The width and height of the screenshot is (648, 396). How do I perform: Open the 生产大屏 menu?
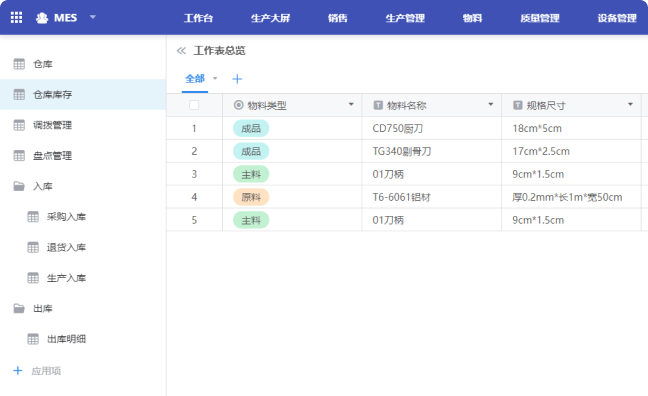(270, 18)
